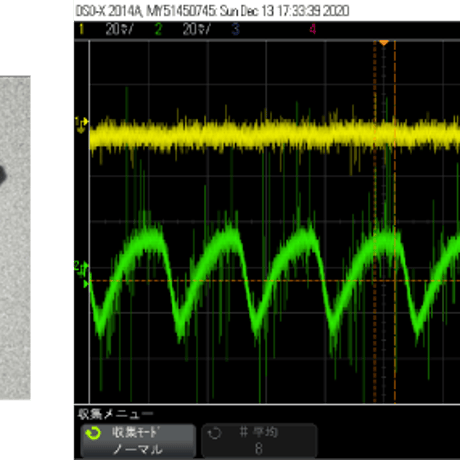This screenshot has width=460, height=460.
Task: Select channel 2 label in header
Action: coord(158,29)
